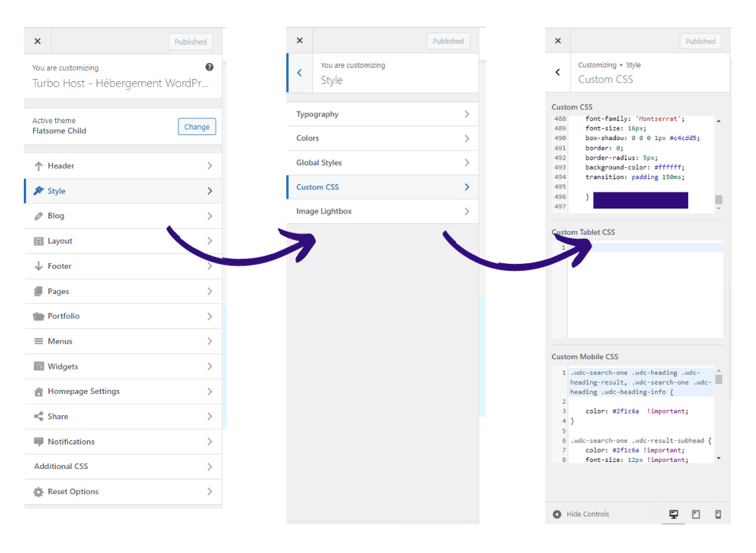This screenshot has height=553, width=756.
Task: Click the Share network icon
Action: (38, 416)
